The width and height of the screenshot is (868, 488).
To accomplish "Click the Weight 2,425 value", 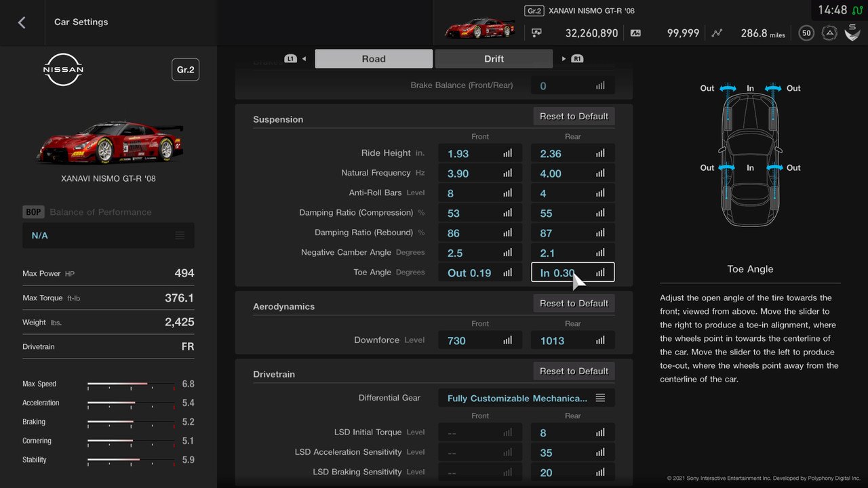I will coord(180,322).
